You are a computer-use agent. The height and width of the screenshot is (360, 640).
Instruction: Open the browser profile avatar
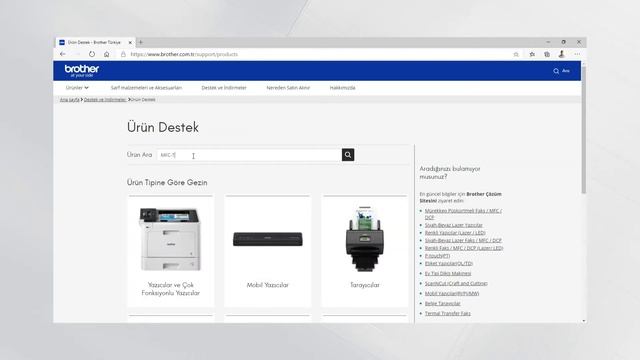coord(562,54)
